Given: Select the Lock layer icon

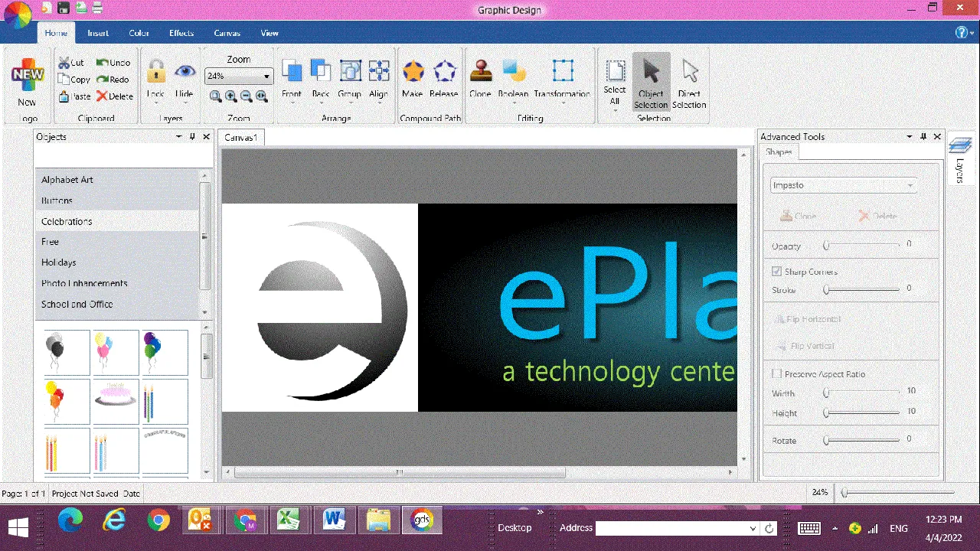Looking at the screenshot, I should (x=155, y=72).
